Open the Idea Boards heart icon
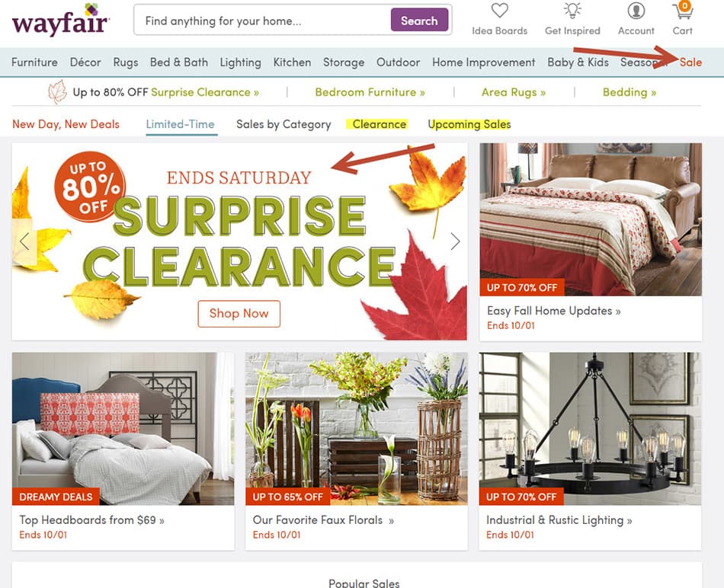 (x=500, y=11)
